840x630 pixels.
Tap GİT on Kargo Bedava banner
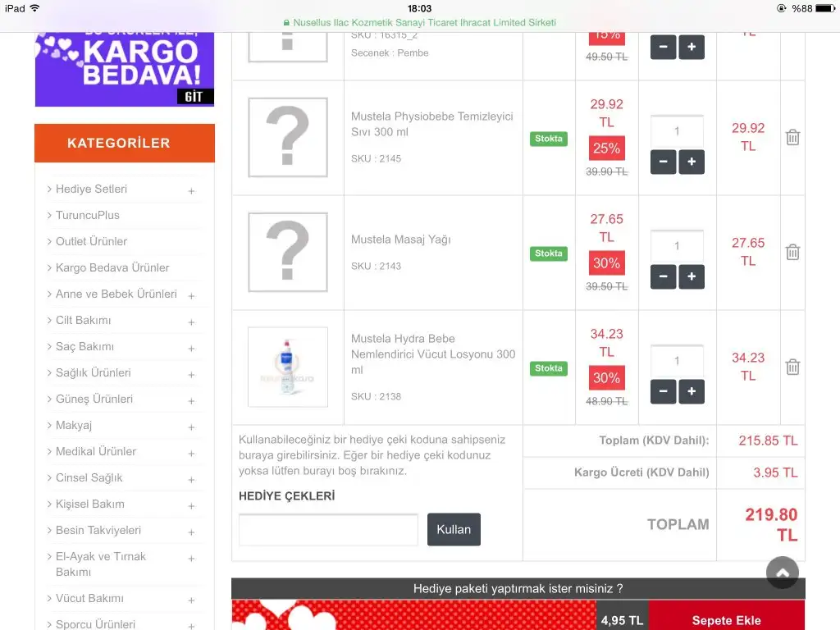point(194,97)
